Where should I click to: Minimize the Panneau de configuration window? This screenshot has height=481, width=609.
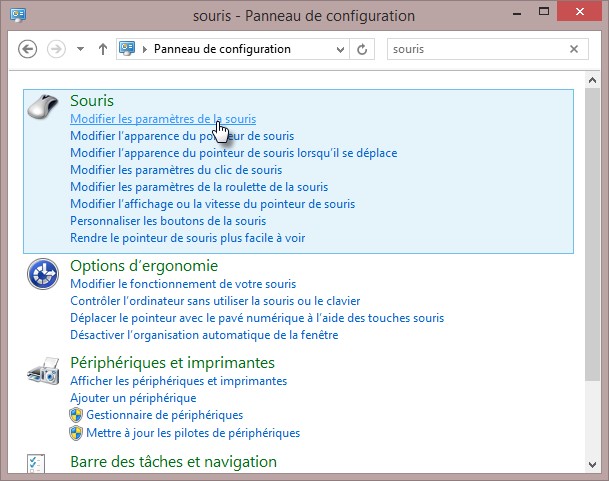[517, 13]
